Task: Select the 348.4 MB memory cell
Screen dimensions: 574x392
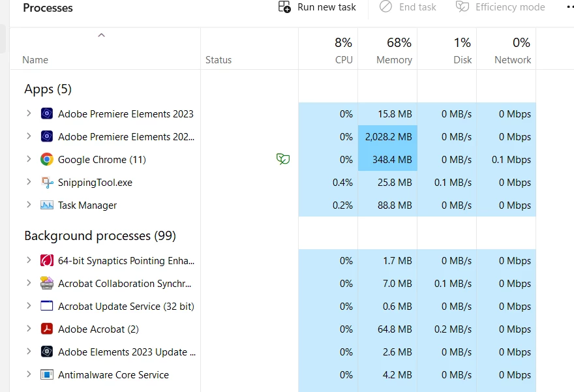Action: pyautogui.click(x=387, y=160)
